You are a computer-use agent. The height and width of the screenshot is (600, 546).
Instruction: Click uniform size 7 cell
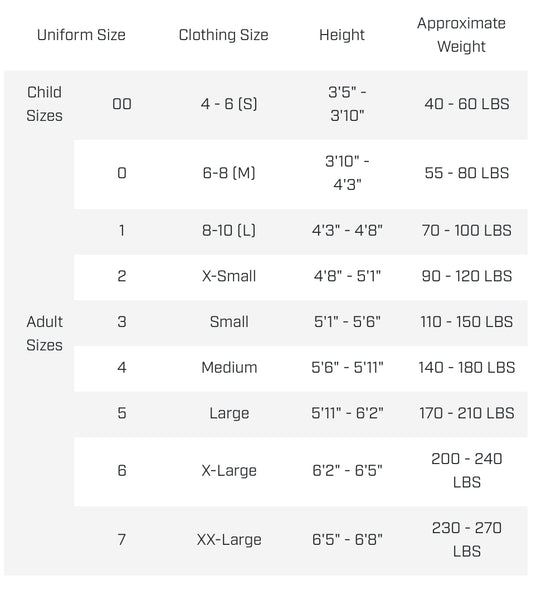(x=122, y=540)
